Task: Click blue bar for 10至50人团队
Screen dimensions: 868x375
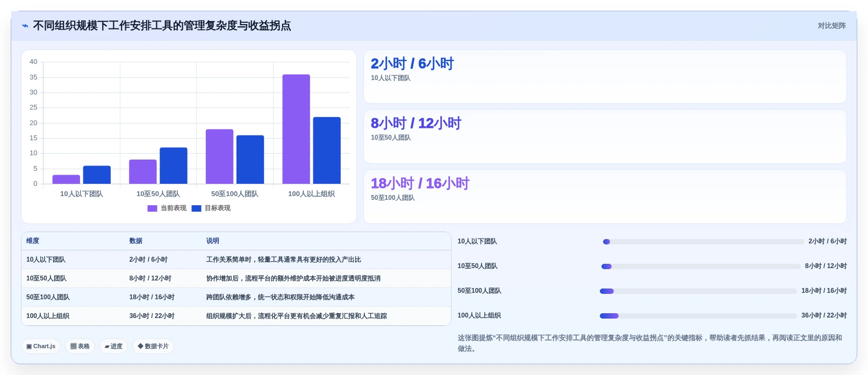Action: 174,165
